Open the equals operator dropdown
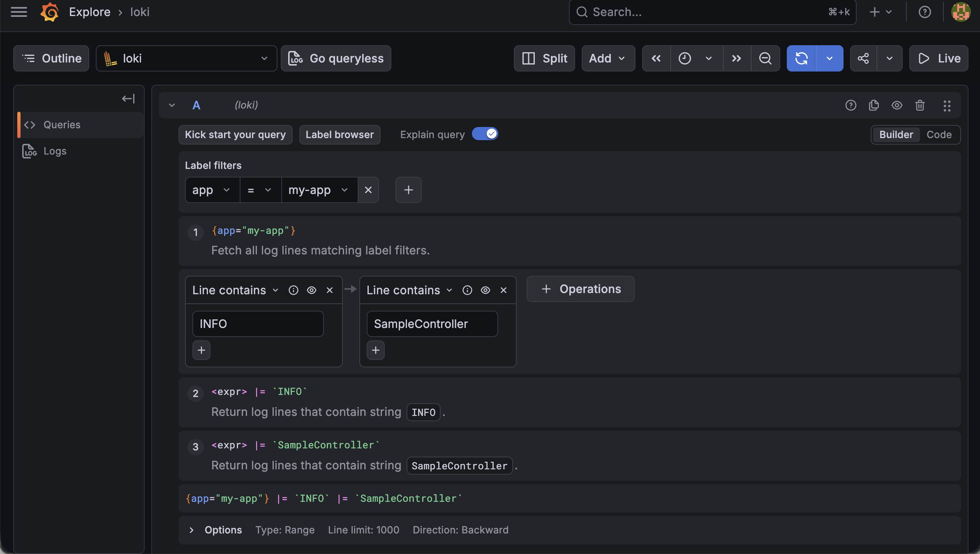Screen dimensions: 980x554 click(x=261, y=190)
